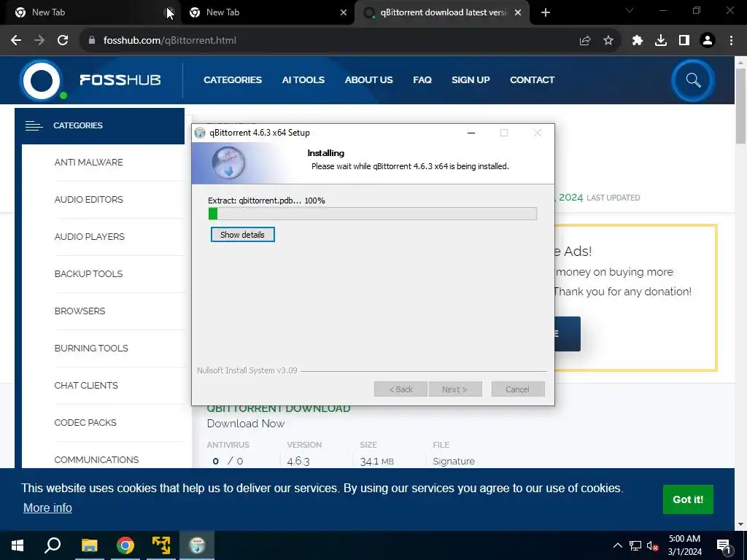The image size is (747, 560).
Task: Open Chrome tab search chevron
Action: [630, 10]
